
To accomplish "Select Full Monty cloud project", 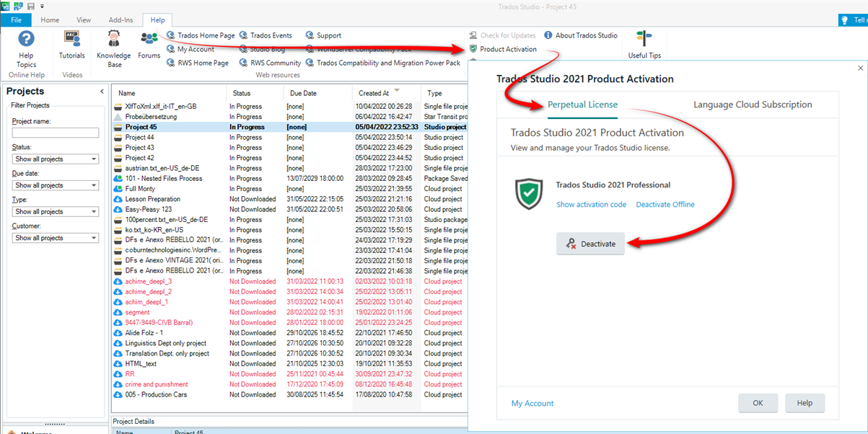I will coord(290,189).
